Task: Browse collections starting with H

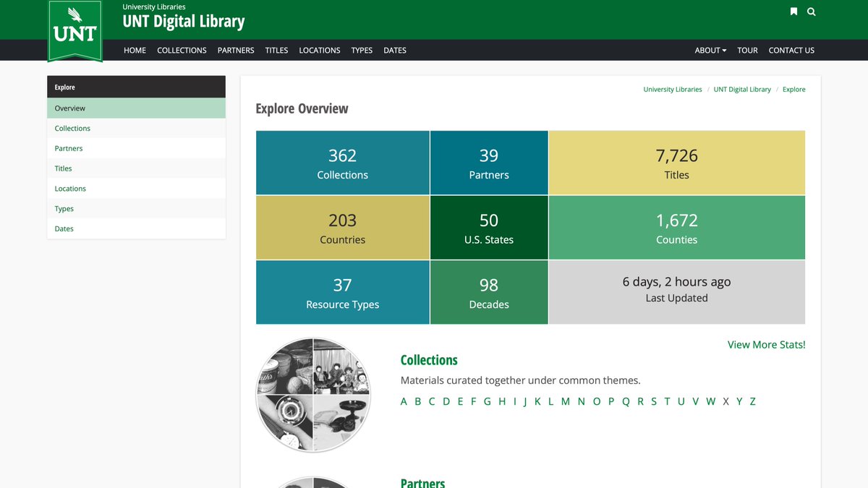Action: (502, 401)
